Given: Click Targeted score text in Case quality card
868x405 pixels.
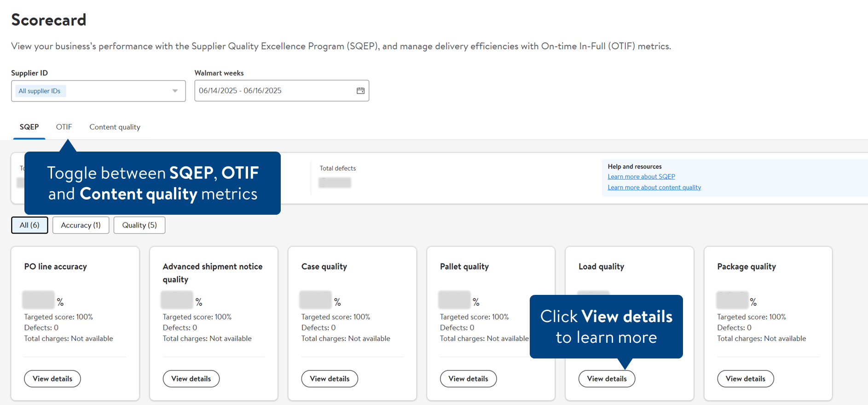Looking at the screenshot, I should pos(336,317).
